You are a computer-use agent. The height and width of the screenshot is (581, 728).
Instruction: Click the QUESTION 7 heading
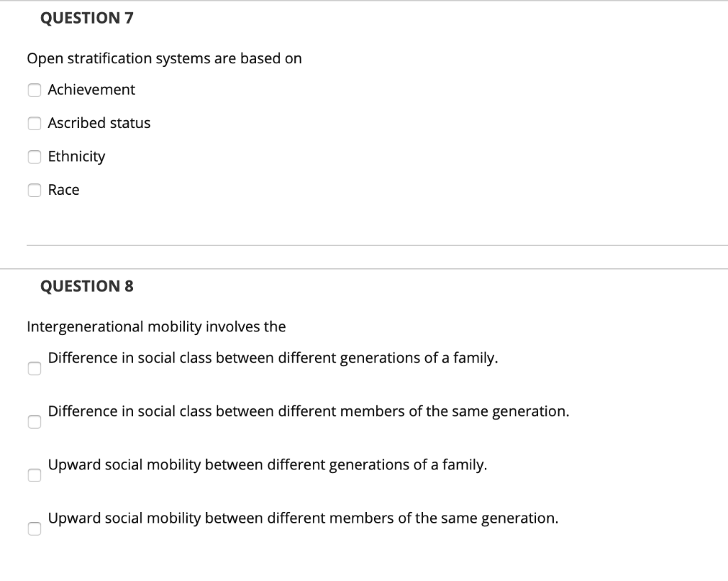(87, 18)
